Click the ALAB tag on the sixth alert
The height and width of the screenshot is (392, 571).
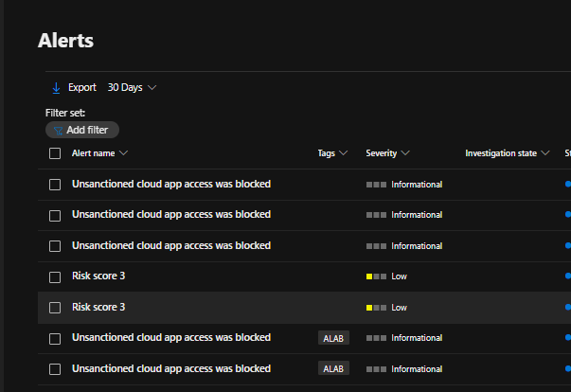coord(334,338)
